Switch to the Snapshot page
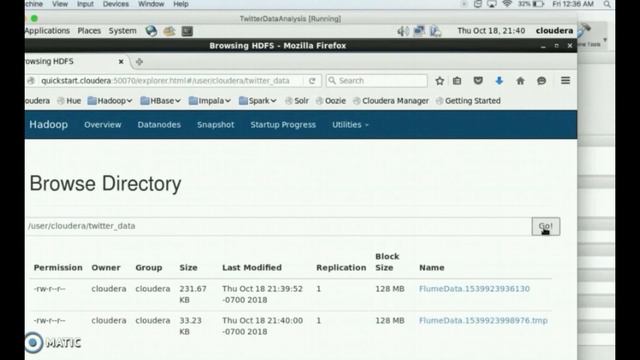Screen dimensions: 640x360 216,125
